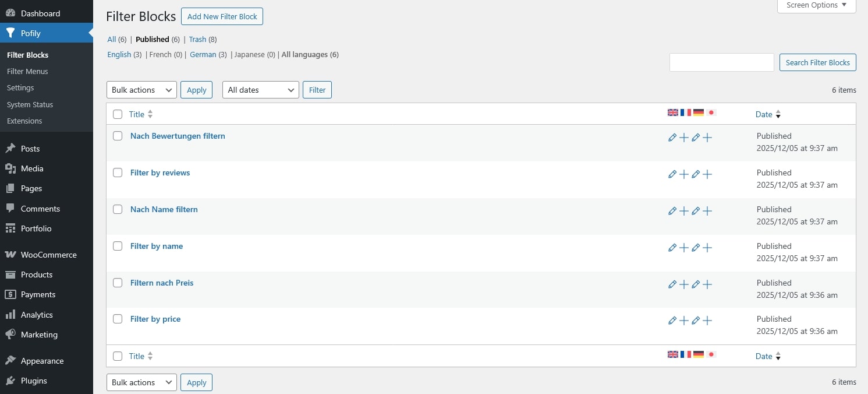Expand the Screen Options panel
Viewport: 868px width, 394px height.
[816, 5]
